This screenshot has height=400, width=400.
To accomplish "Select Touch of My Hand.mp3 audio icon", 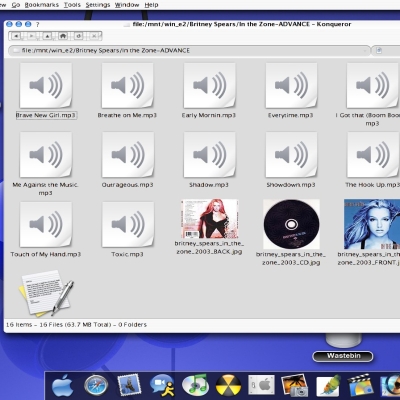I will (x=46, y=224).
